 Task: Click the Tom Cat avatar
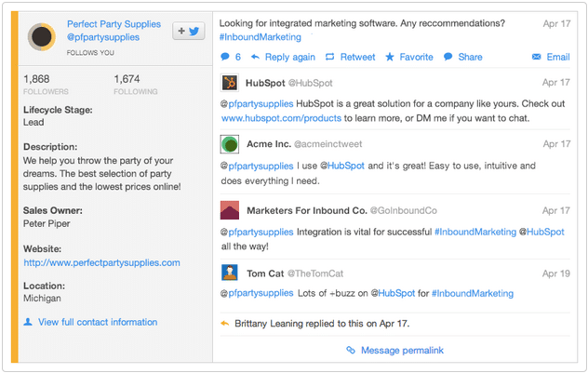click(x=230, y=273)
